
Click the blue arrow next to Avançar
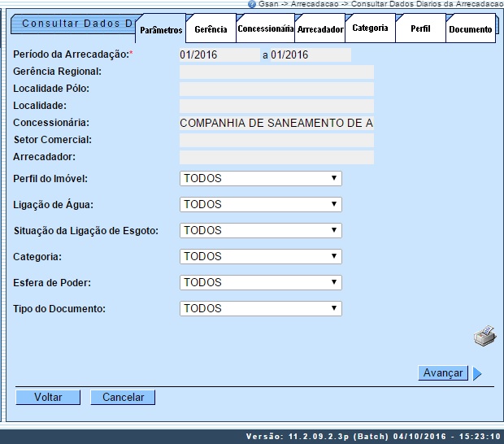click(x=477, y=374)
